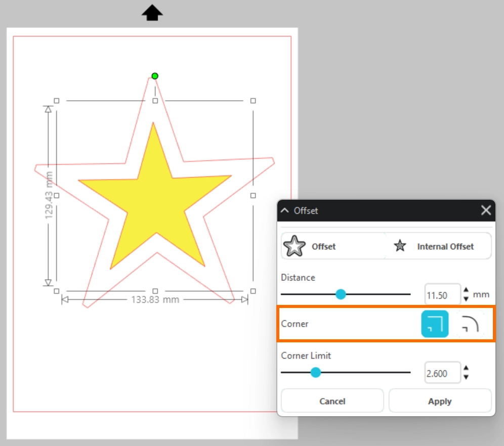Select the rounded corner style icon
The height and width of the screenshot is (446, 504).
[x=471, y=324]
